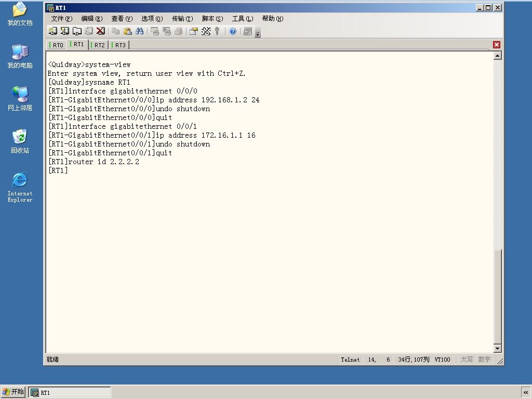This screenshot has height=399, width=532.
Task: Open the 传输(T) menu
Action: 182,19
